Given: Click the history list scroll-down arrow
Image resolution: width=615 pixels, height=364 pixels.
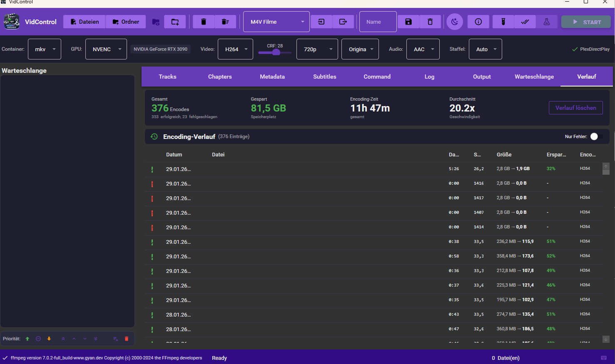Looking at the screenshot, I should click(x=606, y=339).
